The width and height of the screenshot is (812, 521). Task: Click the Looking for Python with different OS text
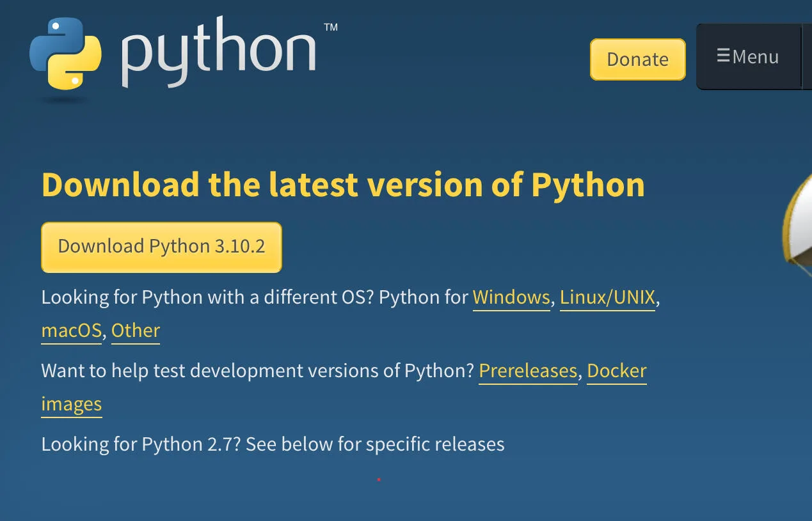[x=255, y=297]
